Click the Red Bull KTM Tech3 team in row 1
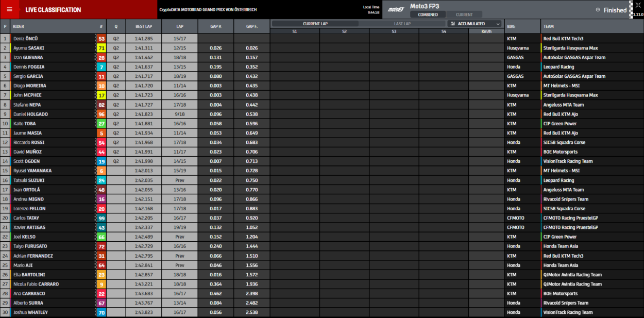 coord(563,39)
